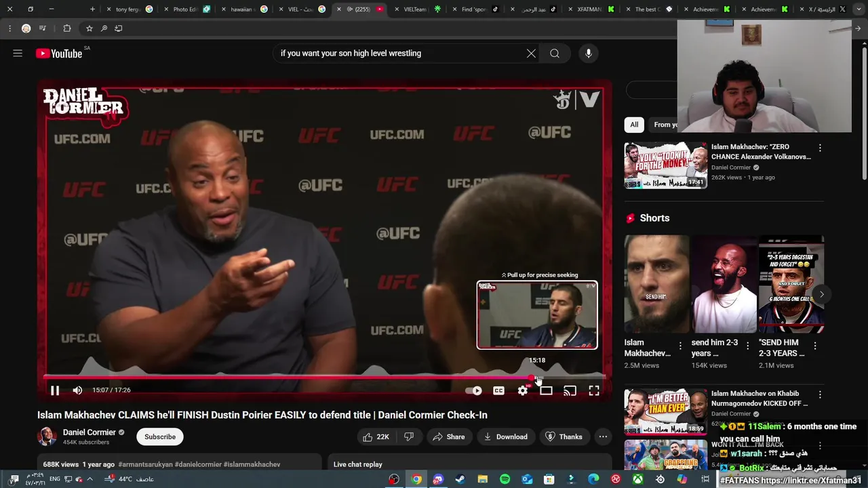The height and width of the screenshot is (488, 868).
Task: Download the video
Action: pyautogui.click(x=505, y=437)
